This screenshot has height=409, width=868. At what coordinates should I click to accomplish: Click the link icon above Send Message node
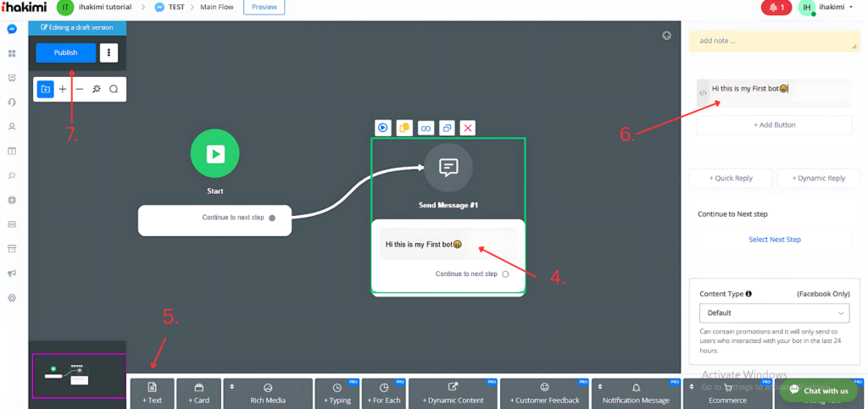(426, 128)
